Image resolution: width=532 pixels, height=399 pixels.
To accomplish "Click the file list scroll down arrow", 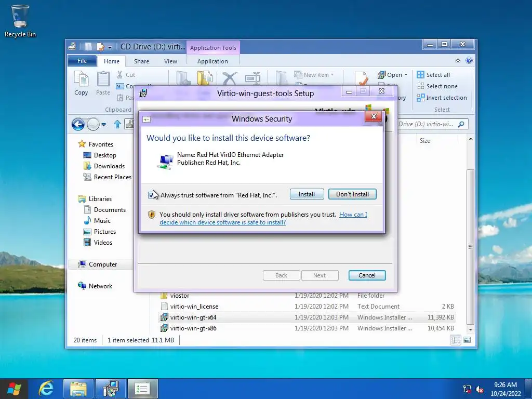I will [470, 329].
